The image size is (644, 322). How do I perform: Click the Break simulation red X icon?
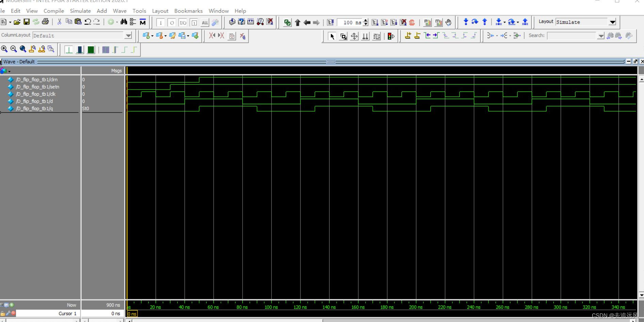(x=403, y=22)
